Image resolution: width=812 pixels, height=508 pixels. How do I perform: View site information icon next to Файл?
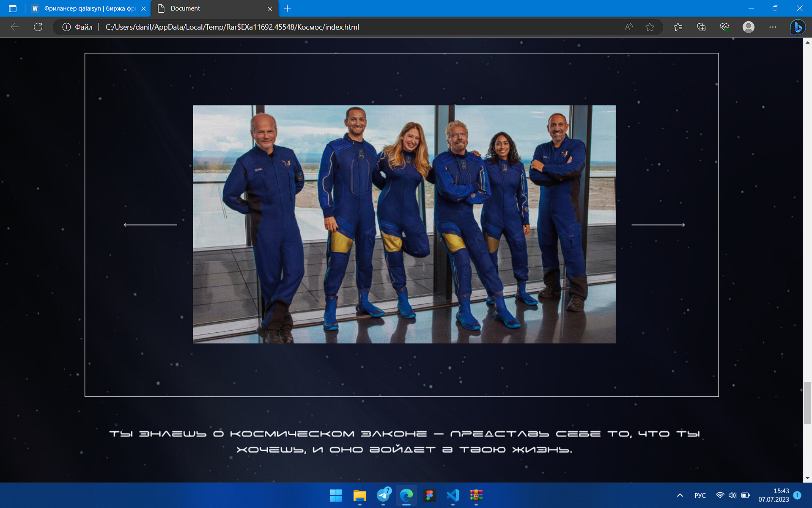(x=66, y=27)
